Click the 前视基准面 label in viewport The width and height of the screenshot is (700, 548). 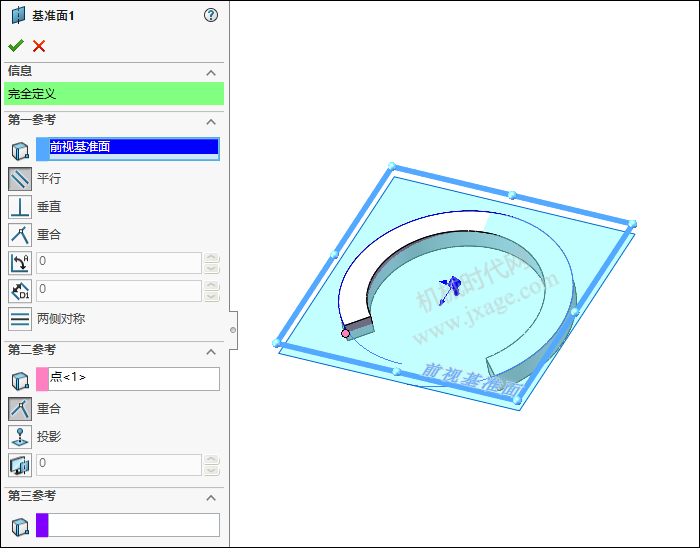tap(472, 380)
